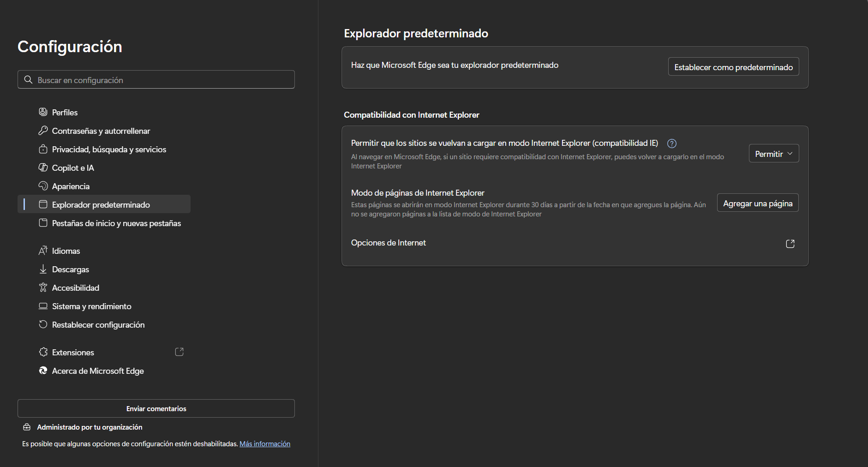Select Pestañas de inicio y nuevas pestañas
This screenshot has width=868, height=467.
pyautogui.click(x=104, y=223)
